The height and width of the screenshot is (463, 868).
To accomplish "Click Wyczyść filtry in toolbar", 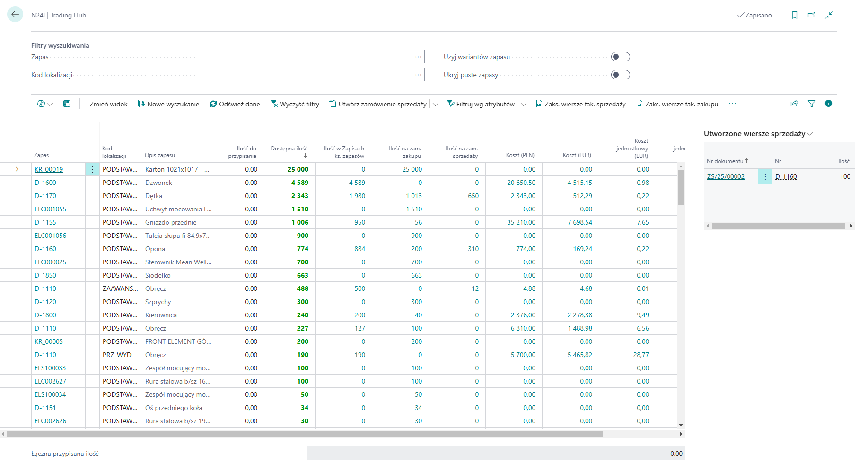I will (x=295, y=104).
